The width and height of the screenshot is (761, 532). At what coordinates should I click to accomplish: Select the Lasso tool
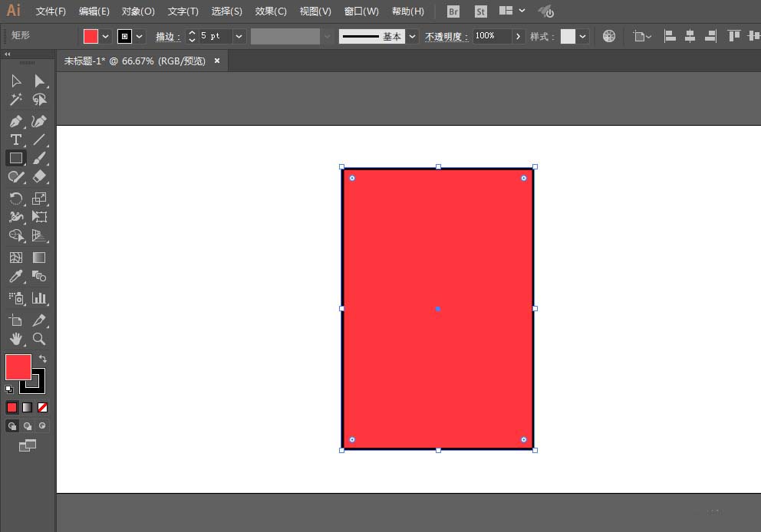point(39,100)
